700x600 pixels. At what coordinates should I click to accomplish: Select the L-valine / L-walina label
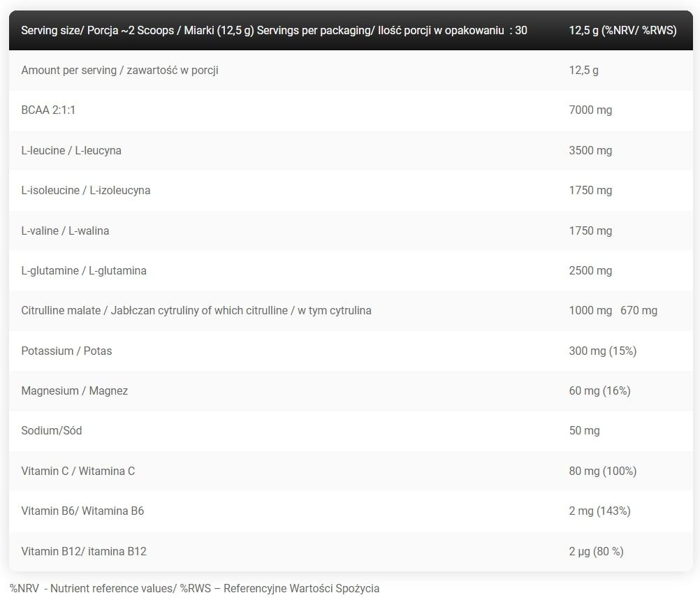(65, 231)
